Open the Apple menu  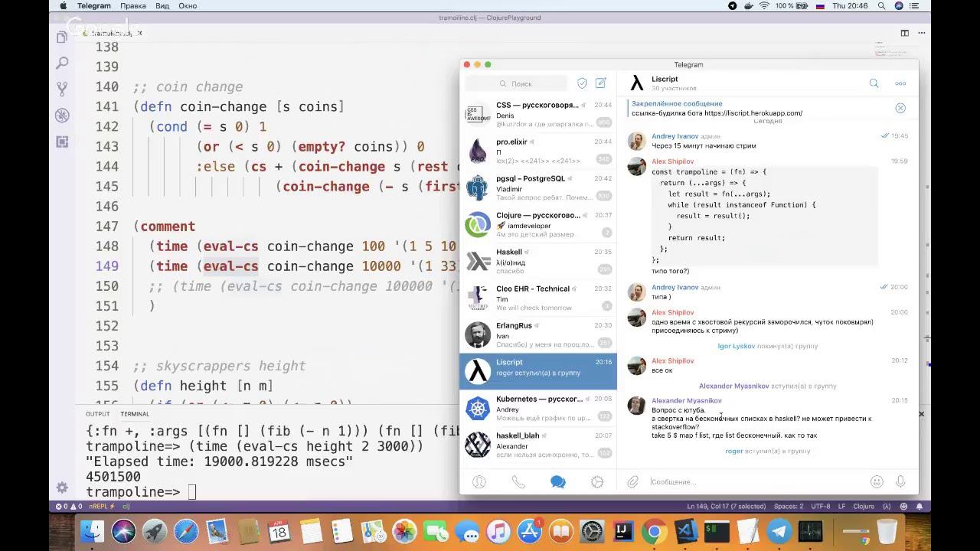click(x=63, y=5)
